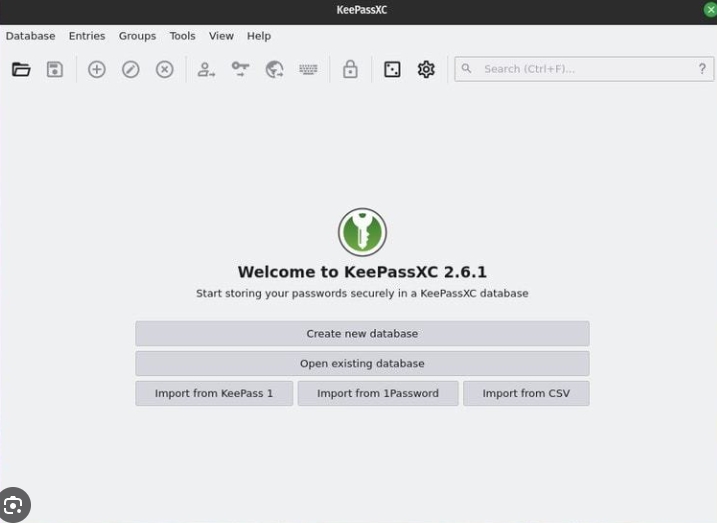The image size is (717, 523).
Task: Choose Import from CSV
Action: click(526, 393)
